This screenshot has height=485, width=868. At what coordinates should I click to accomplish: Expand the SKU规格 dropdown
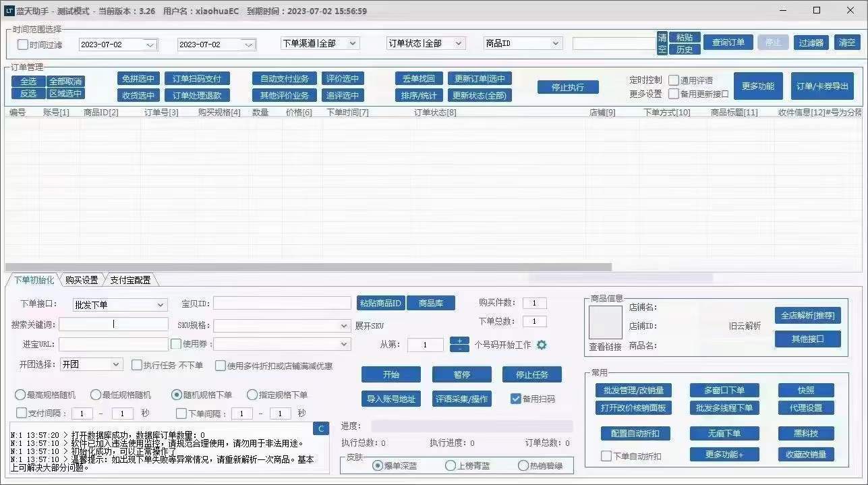pyautogui.click(x=283, y=326)
